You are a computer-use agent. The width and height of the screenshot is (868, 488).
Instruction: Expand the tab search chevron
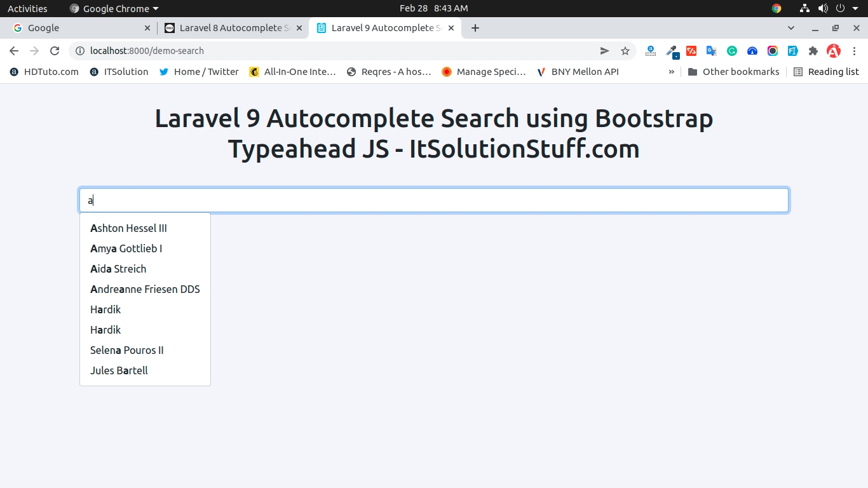(791, 28)
